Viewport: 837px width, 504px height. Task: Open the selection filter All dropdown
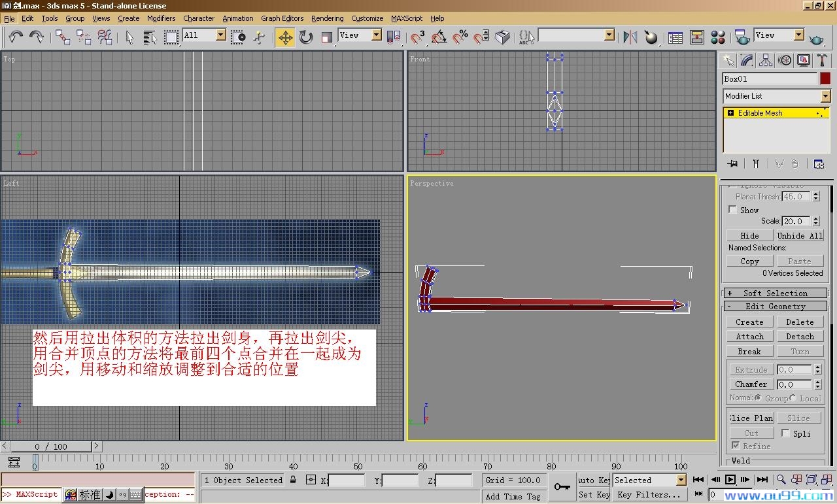(205, 35)
